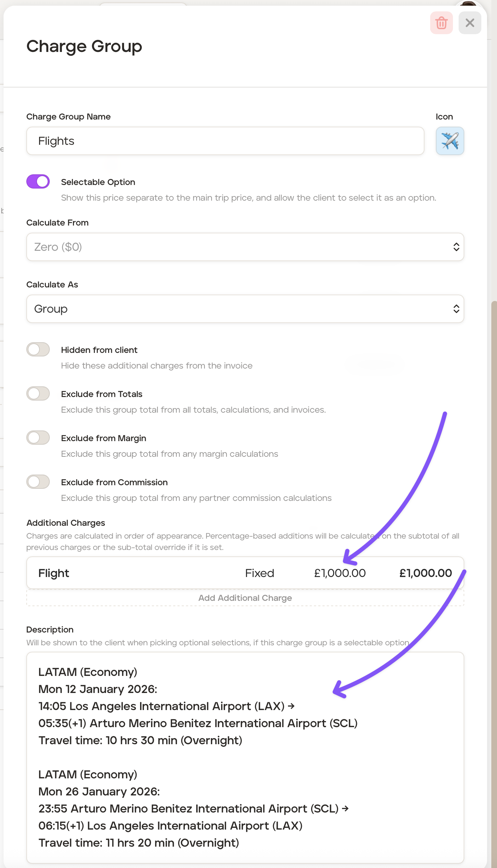Screen dimensions: 497x868
Task: Delete charge group with trash icon
Action: coord(441,23)
